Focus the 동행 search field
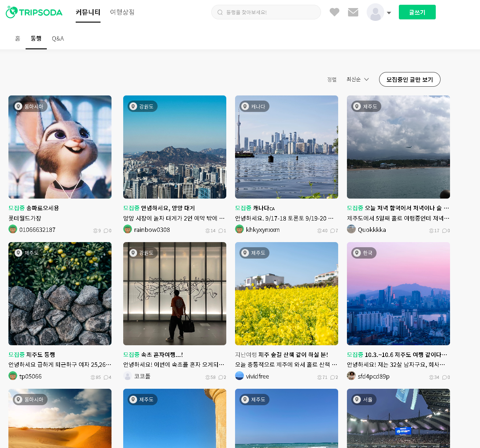 tap(266, 12)
